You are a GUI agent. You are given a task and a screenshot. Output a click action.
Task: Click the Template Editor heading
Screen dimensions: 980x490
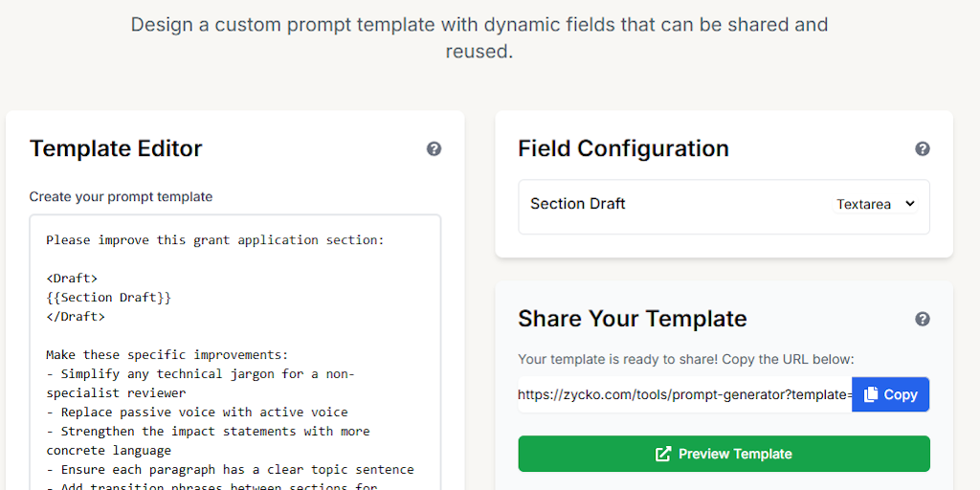[116, 148]
